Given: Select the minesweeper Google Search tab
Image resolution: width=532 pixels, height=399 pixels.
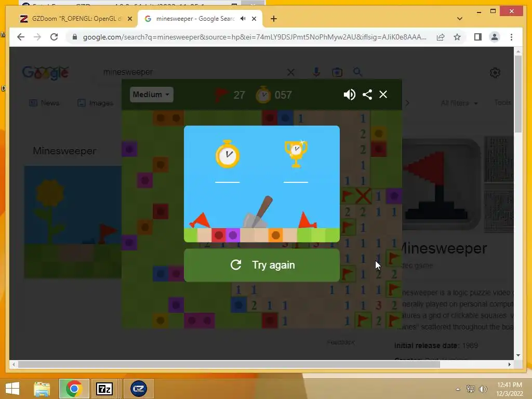Looking at the screenshot, I should tap(195, 19).
